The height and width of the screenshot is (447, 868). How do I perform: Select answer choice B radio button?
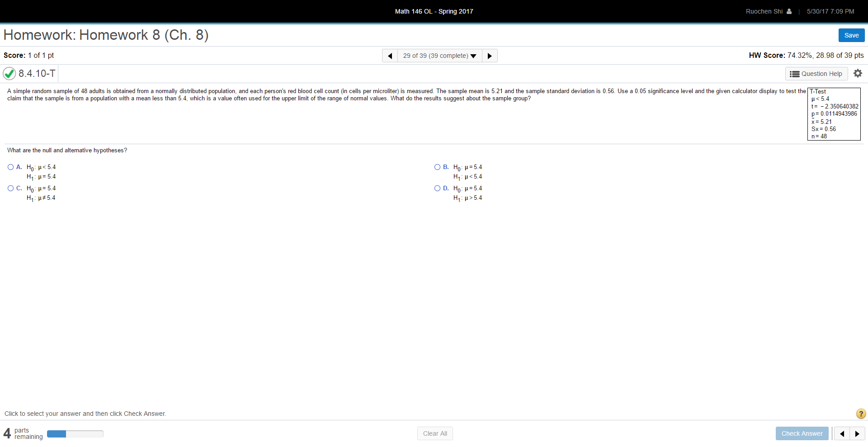437,167
